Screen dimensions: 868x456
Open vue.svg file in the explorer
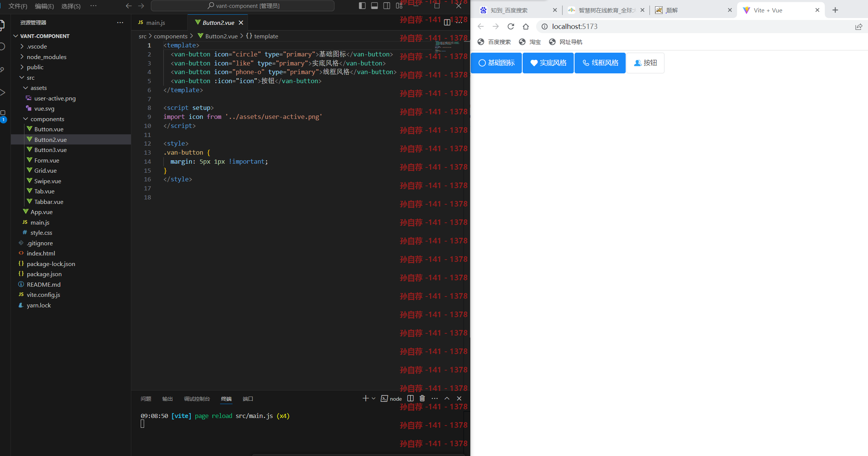click(44, 108)
